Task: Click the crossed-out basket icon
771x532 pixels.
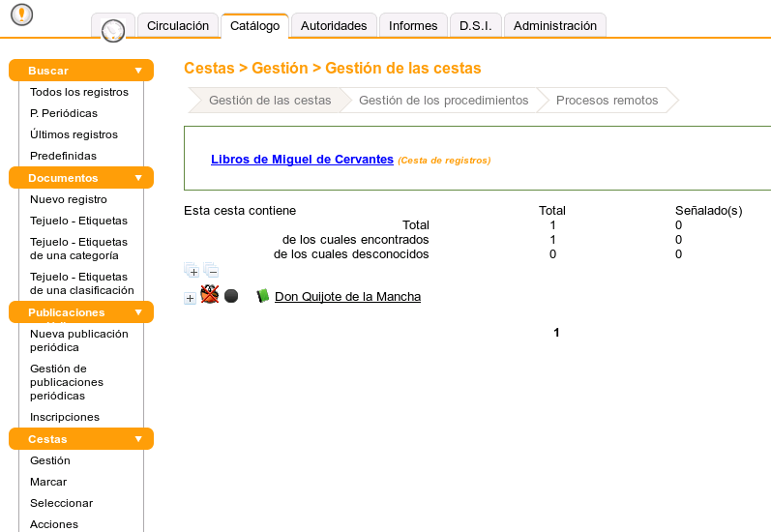Action: [x=210, y=295]
